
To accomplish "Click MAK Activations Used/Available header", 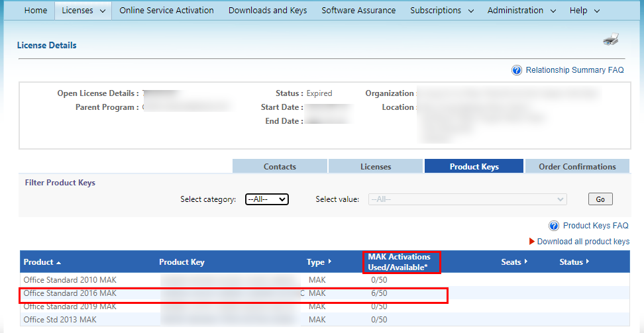I will click(400, 262).
